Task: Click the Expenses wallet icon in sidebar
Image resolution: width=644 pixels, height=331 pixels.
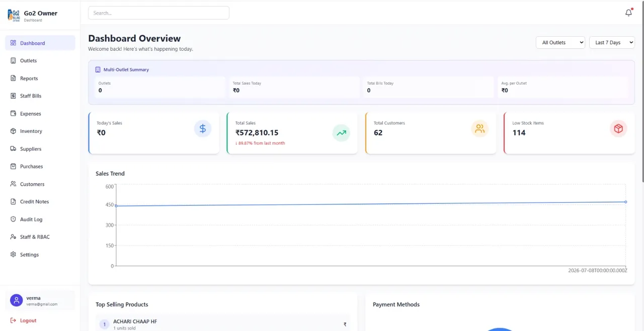Action: point(13,113)
